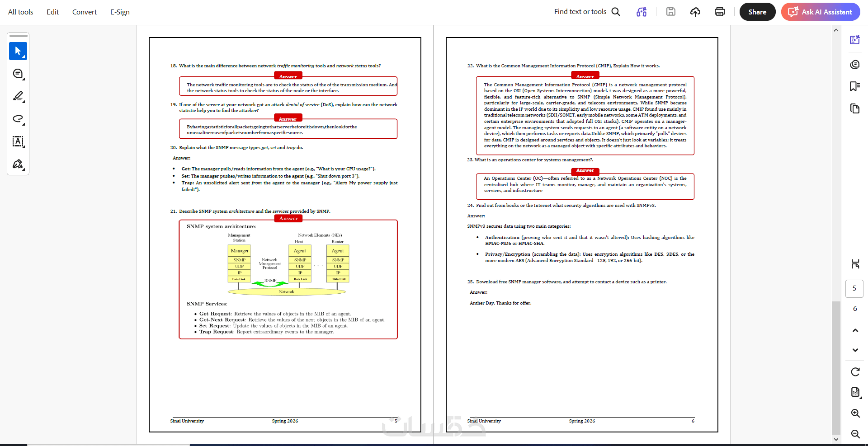Viewport: 868px width, 446px height.
Task: Click the red Answer label under question 18
Action: click(x=288, y=76)
